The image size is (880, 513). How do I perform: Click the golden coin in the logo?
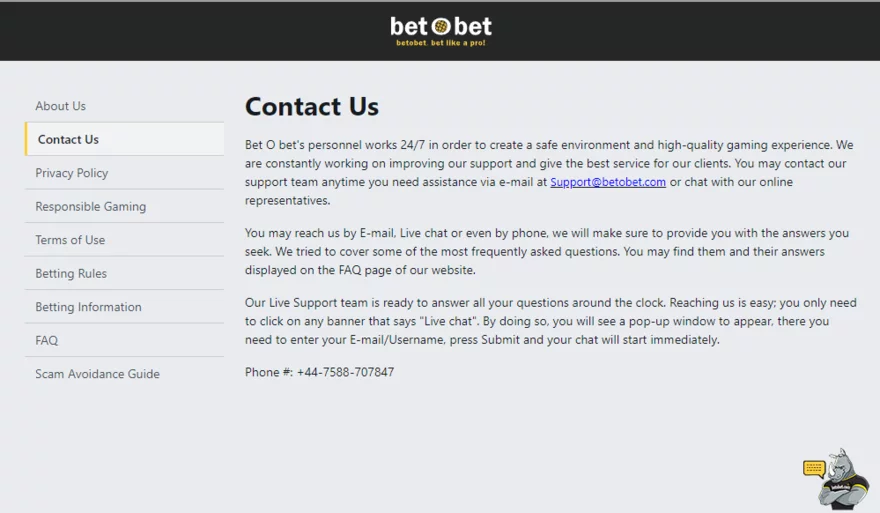[x=441, y=27]
